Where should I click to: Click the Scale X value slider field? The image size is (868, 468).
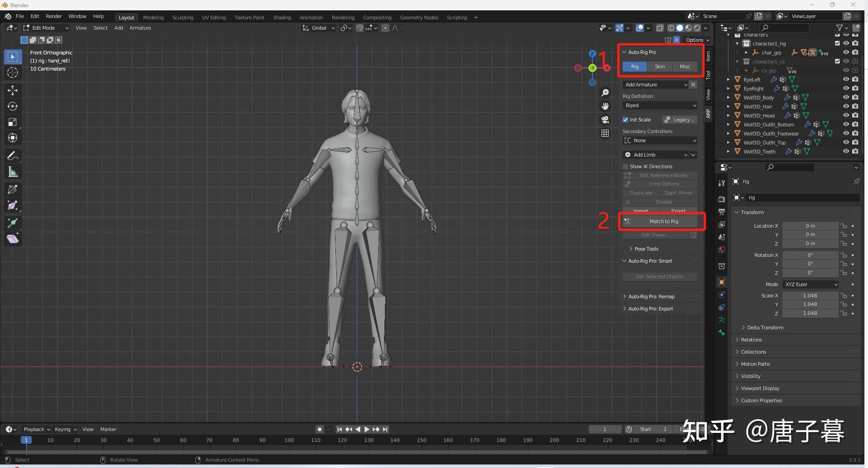coord(809,296)
